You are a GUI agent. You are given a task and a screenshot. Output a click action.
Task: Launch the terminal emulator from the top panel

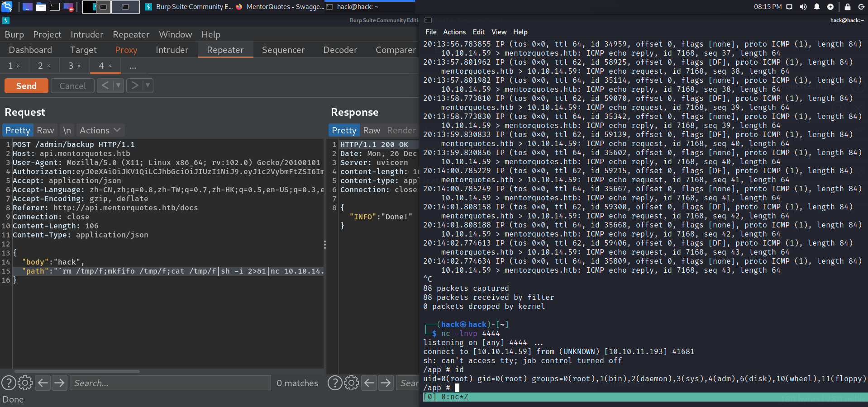pos(55,7)
